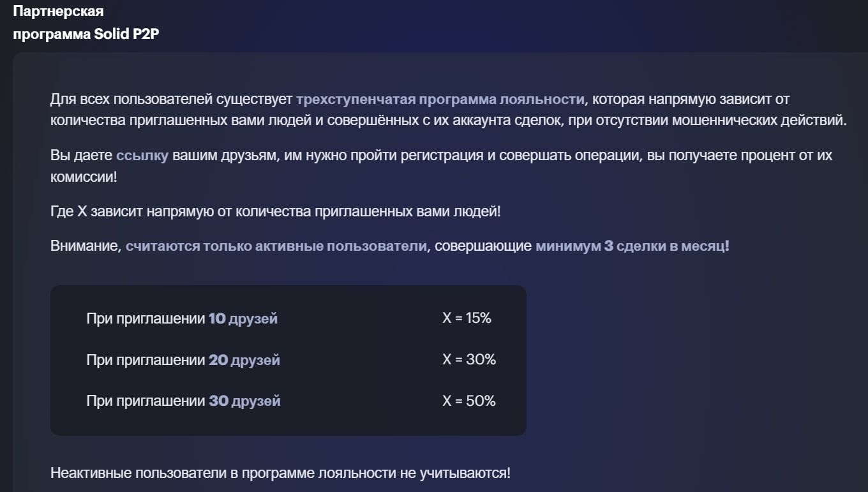Click the word 'комиссии!'

coord(84,177)
